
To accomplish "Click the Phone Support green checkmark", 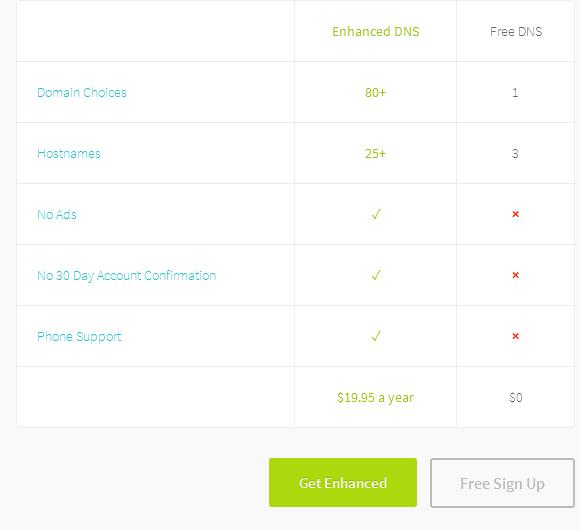I will click(376, 336).
